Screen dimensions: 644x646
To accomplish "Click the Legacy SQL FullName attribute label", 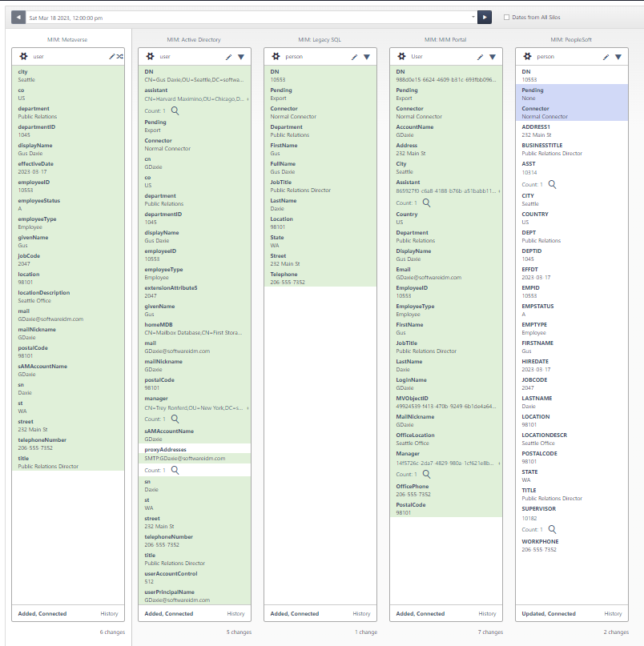I will click(283, 163).
